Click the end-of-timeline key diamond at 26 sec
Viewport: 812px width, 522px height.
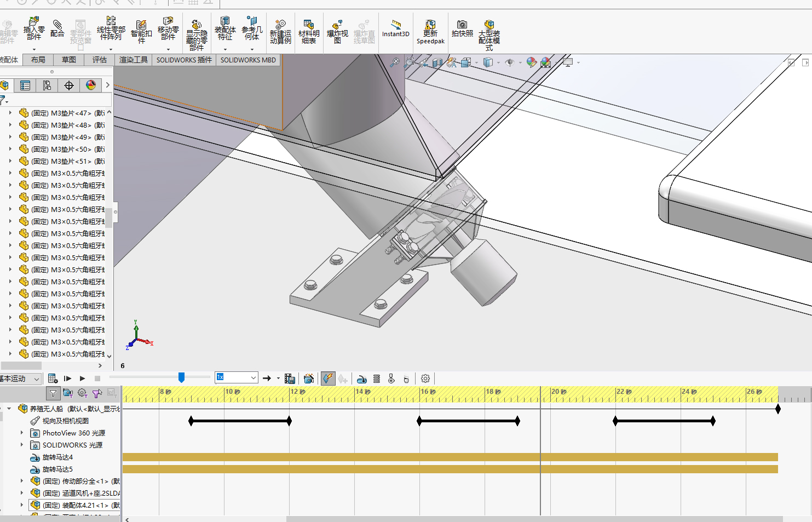(x=778, y=409)
